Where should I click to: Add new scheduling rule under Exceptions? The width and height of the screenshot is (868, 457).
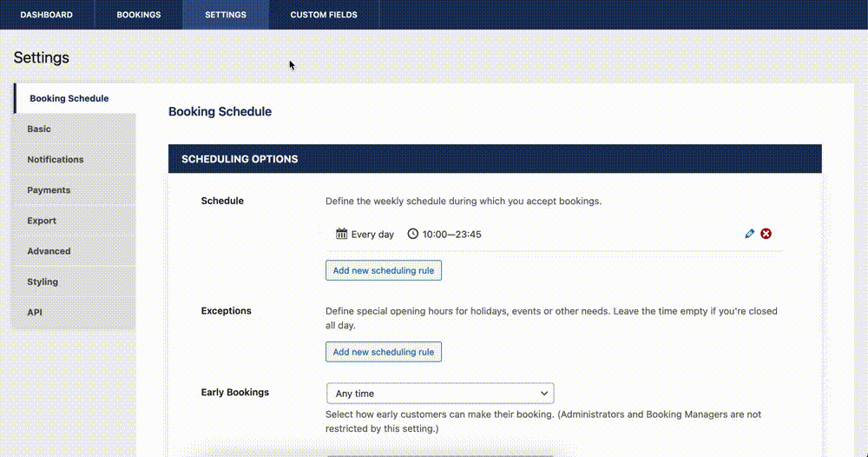[384, 352]
